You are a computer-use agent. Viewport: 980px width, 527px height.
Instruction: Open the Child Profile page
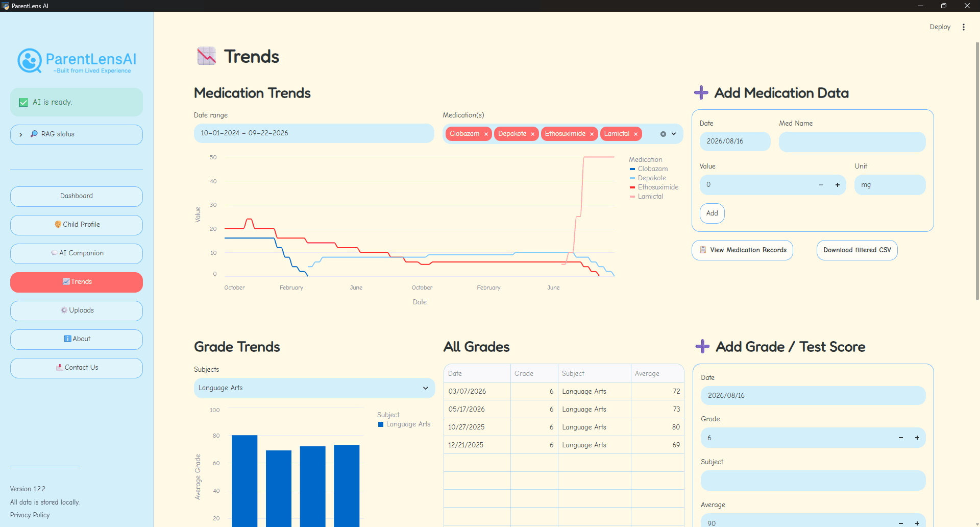tap(77, 225)
